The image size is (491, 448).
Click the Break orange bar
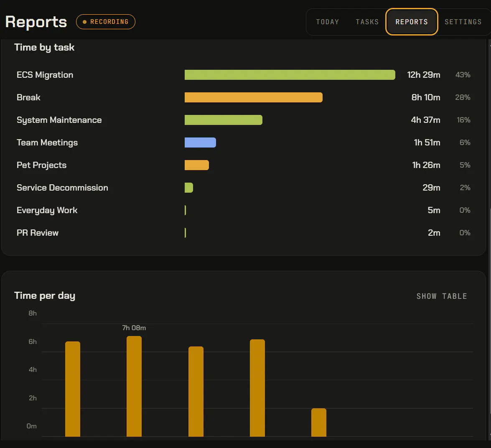point(253,97)
